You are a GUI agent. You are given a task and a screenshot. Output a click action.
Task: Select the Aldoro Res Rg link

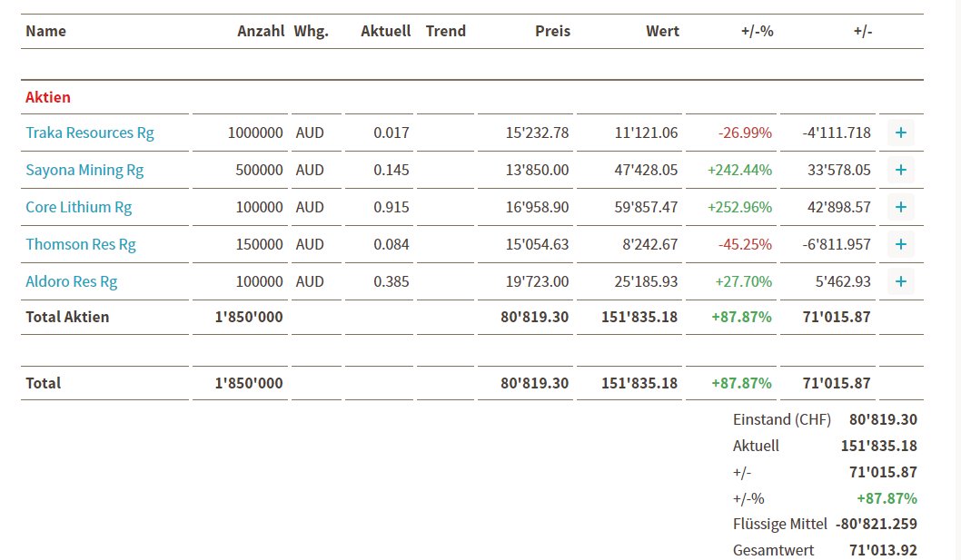click(72, 281)
